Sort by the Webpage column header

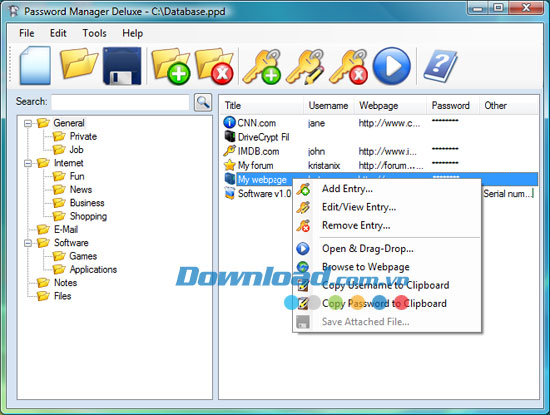(x=391, y=105)
